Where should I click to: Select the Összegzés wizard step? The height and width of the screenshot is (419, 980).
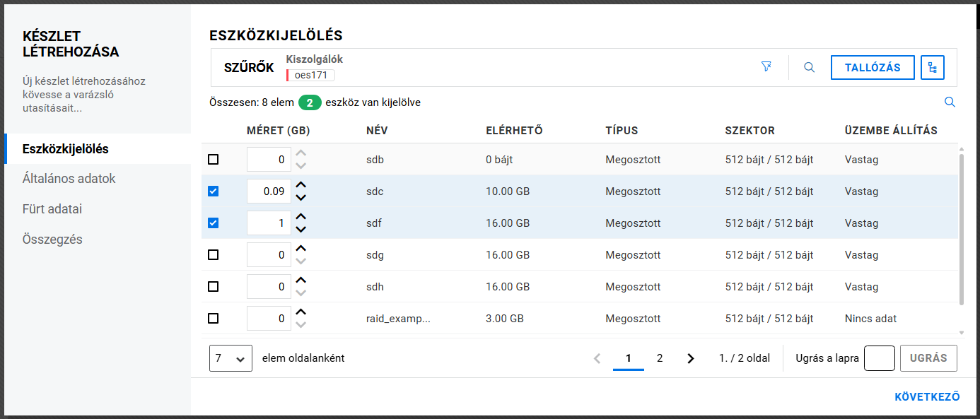(x=52, y=240)
